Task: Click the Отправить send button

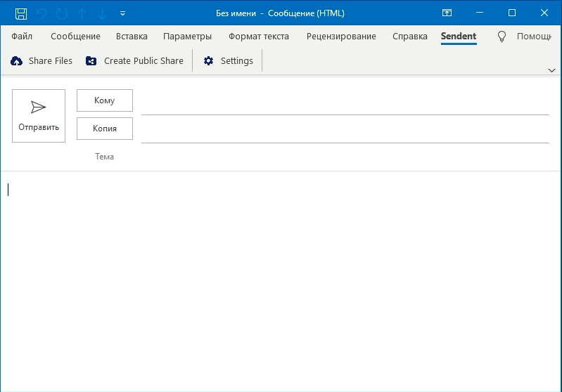Action: click(x=39, y=116)
